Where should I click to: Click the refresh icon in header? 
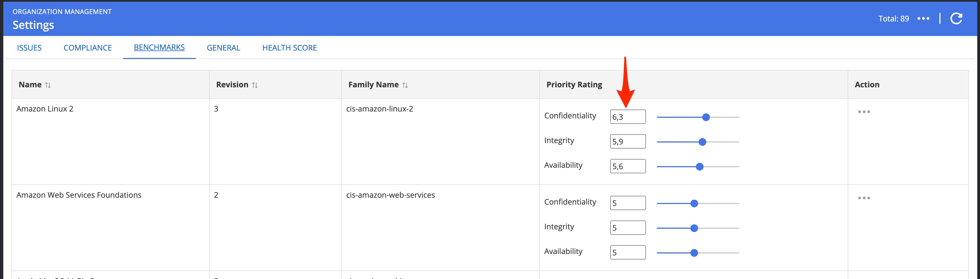(x=956, y=19)
